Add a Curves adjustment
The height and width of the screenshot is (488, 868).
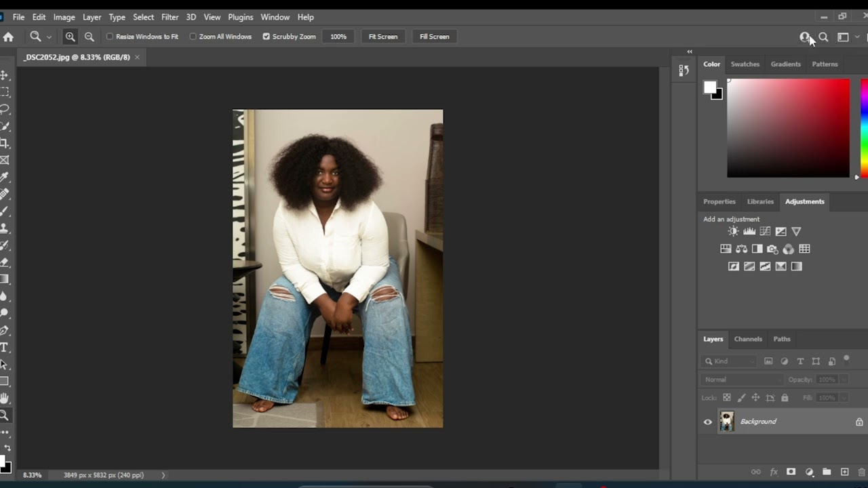tap(765, 231)
